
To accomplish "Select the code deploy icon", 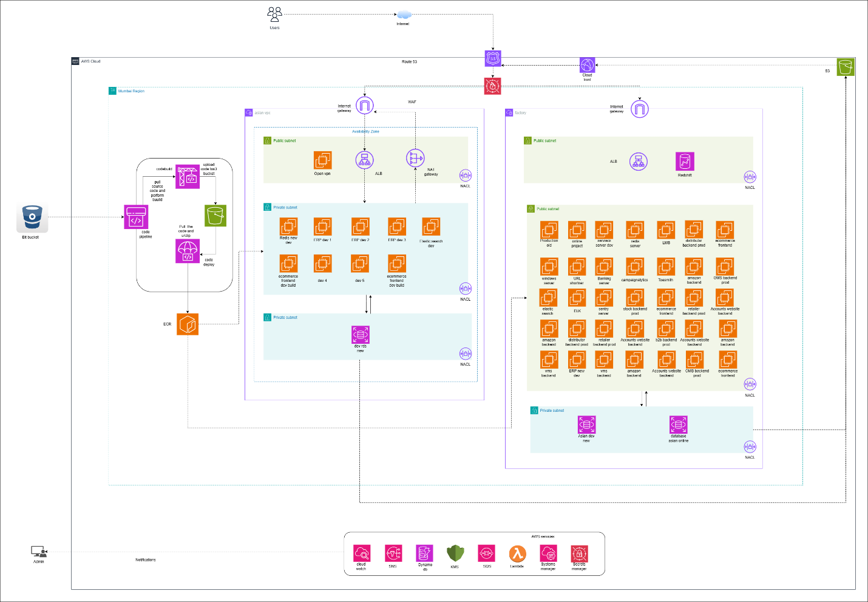I will click(188, 251).
